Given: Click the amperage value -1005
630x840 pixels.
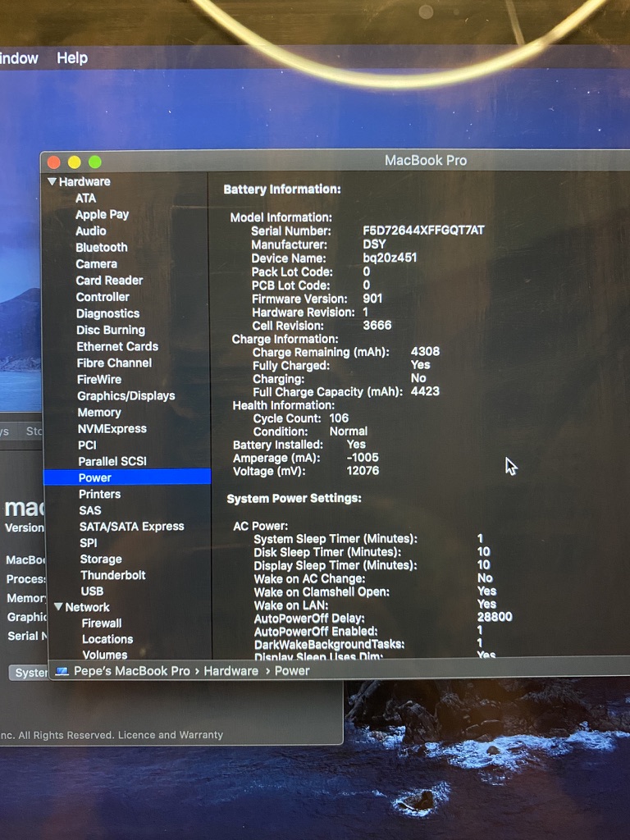Looking at the screenshot, I should 363,458.
